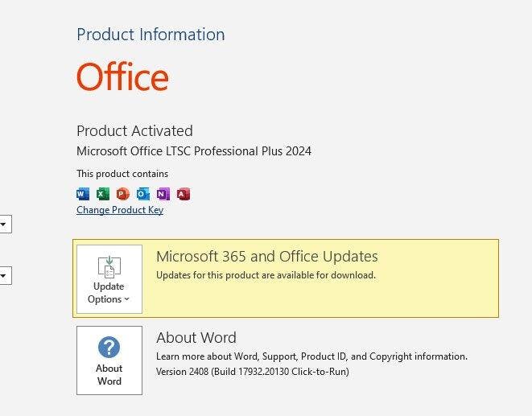Click the Outlook app icon
This screenshot has height=416, width=532.
pos(142,194)
